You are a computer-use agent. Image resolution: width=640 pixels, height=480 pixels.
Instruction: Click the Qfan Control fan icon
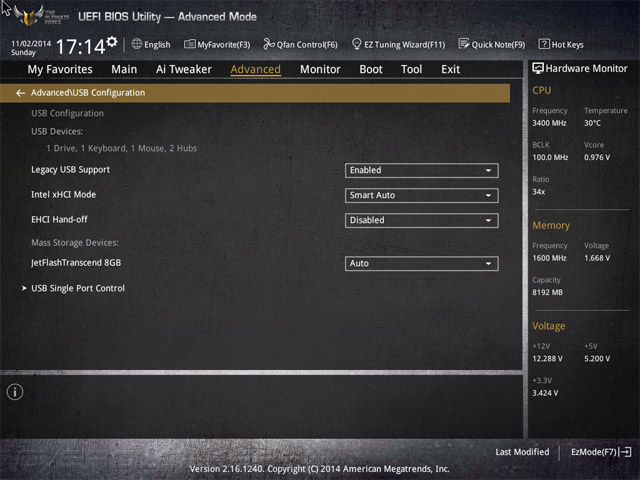[269, 44]
